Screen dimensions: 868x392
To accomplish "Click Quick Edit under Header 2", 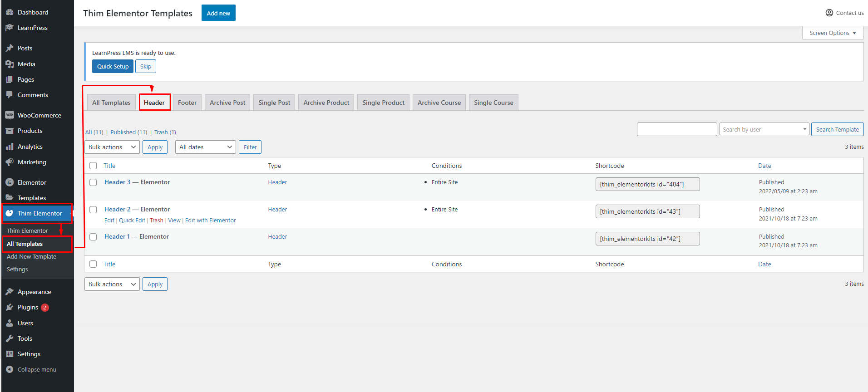I will (132, 220).
